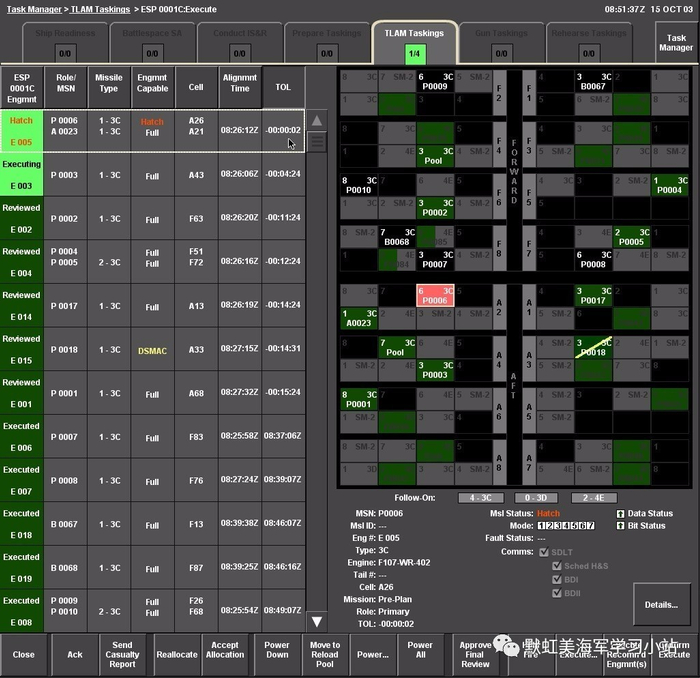
Task: Select missile cell P0006 highlighted in red
Action: pos(435,294)
